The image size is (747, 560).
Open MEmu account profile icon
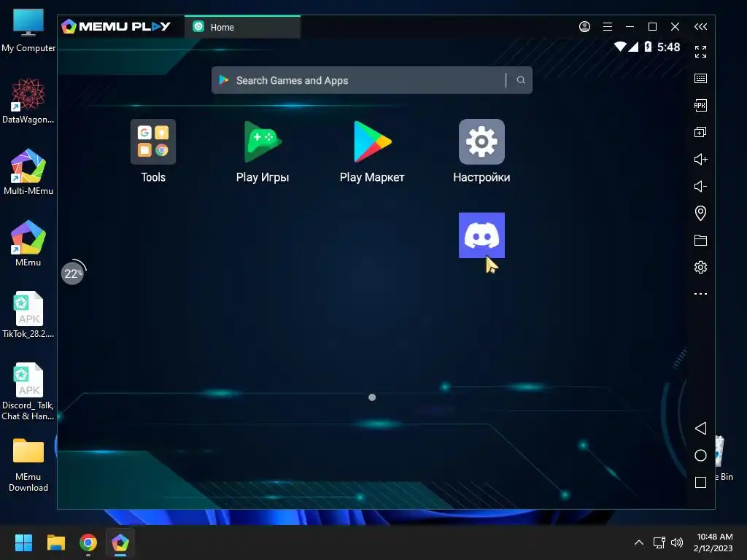click(584, 27)
